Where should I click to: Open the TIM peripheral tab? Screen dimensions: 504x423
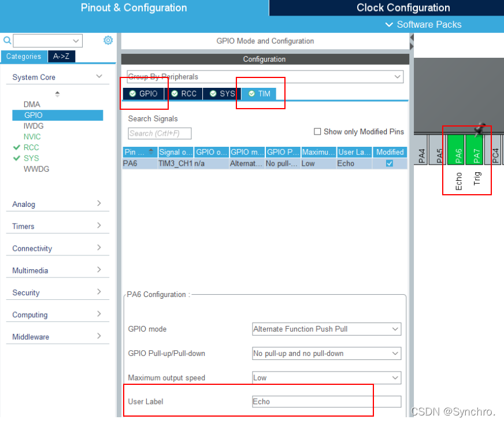(x=259, y=94)
